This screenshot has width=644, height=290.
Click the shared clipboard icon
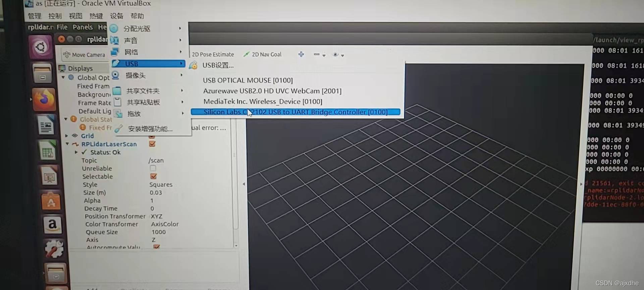coord(117,102)
